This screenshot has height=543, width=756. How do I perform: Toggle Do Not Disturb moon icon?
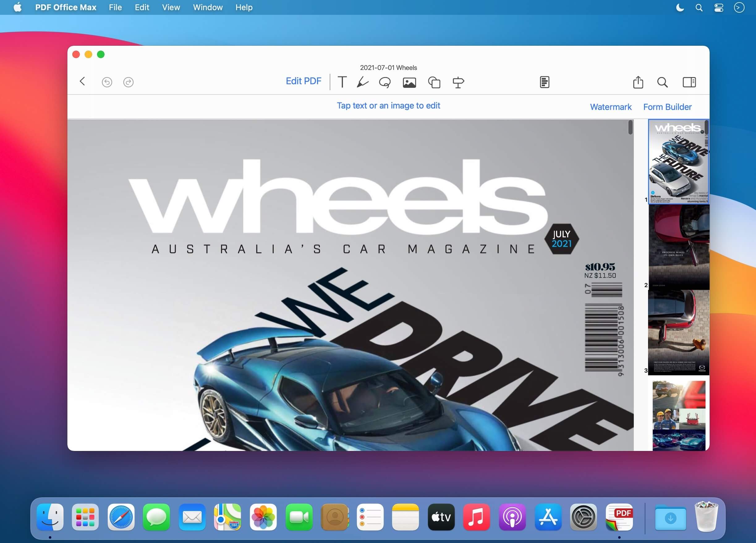pyautogui.click(x=680, y=7)
